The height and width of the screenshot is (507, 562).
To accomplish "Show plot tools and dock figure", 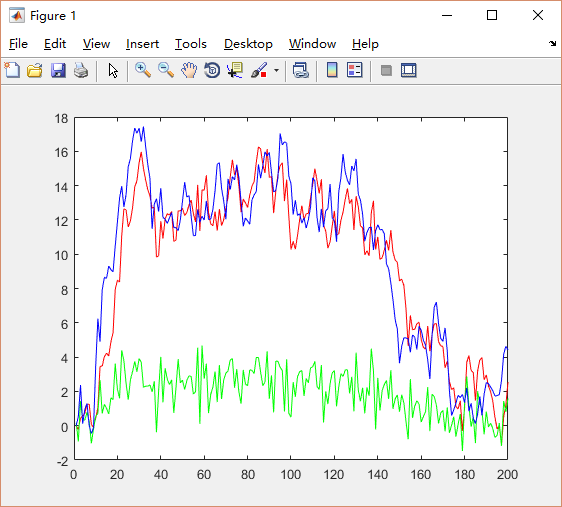I will pyautogui.click(x=409, y=70).
